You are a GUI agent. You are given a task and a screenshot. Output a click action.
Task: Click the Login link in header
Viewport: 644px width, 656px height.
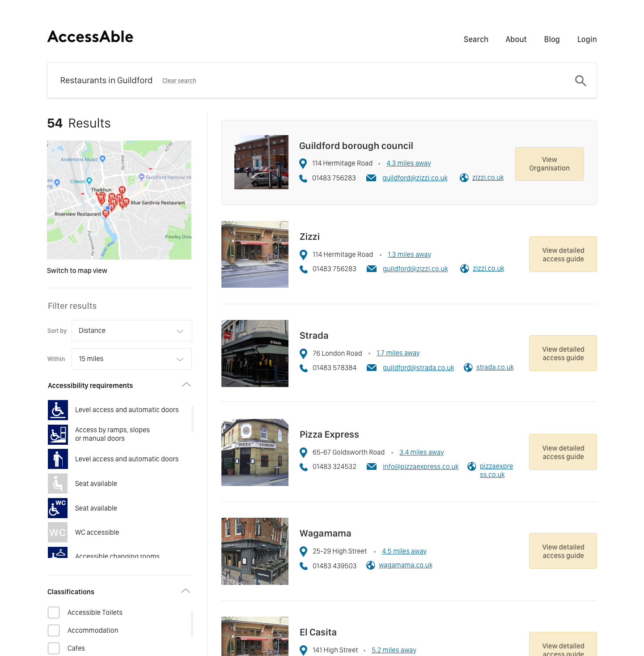[587, 39]
